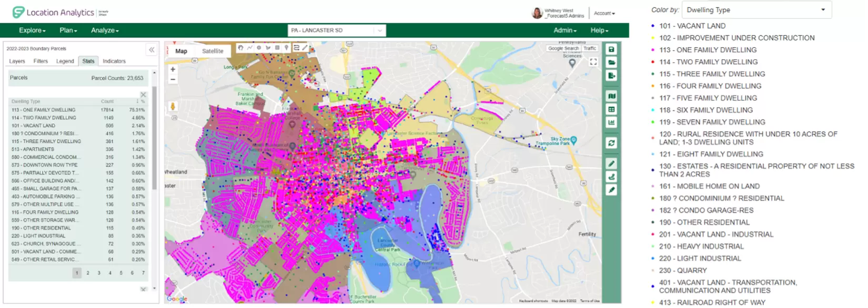
Task: Switch map to Satellite view
Action: coord(213,51)
